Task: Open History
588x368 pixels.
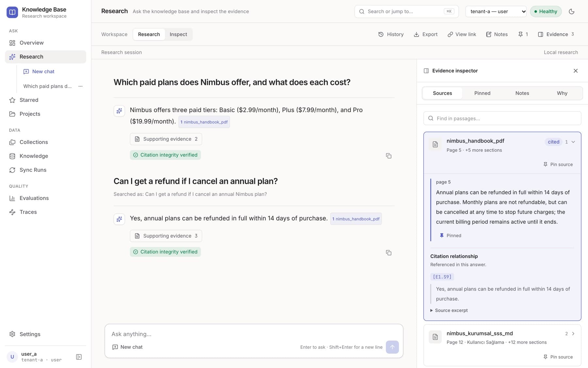Action: [x=391, y=34]
